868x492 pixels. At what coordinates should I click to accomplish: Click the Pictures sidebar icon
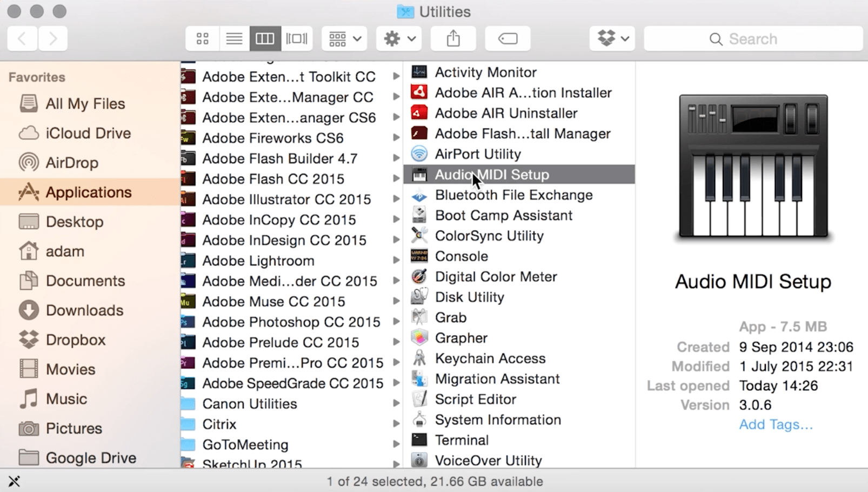[29, 428]
